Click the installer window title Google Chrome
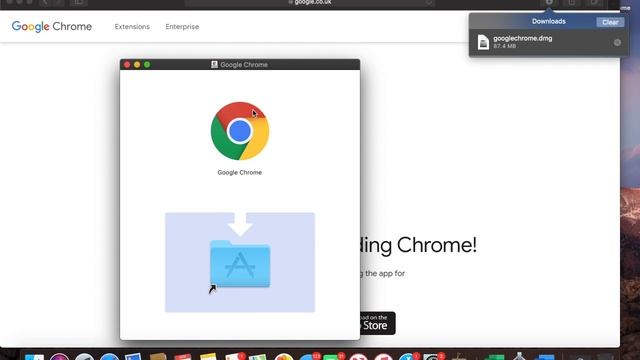 244,64
